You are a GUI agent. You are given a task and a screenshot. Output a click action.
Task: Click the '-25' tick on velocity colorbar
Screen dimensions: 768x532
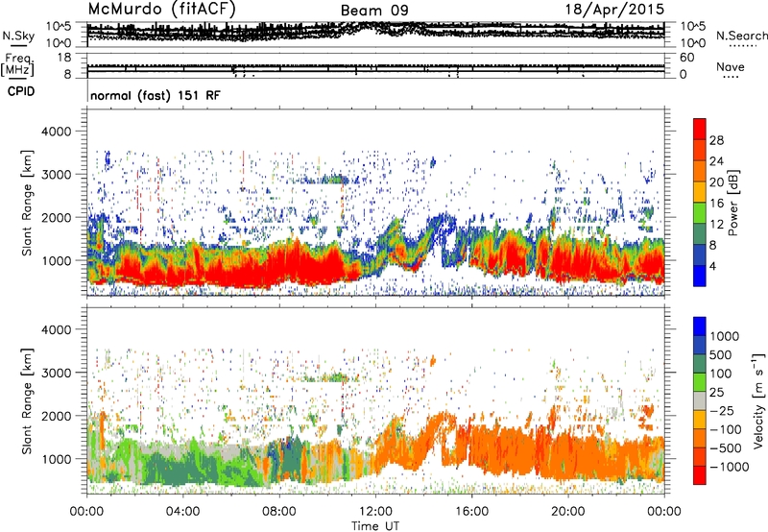[722, 411]
